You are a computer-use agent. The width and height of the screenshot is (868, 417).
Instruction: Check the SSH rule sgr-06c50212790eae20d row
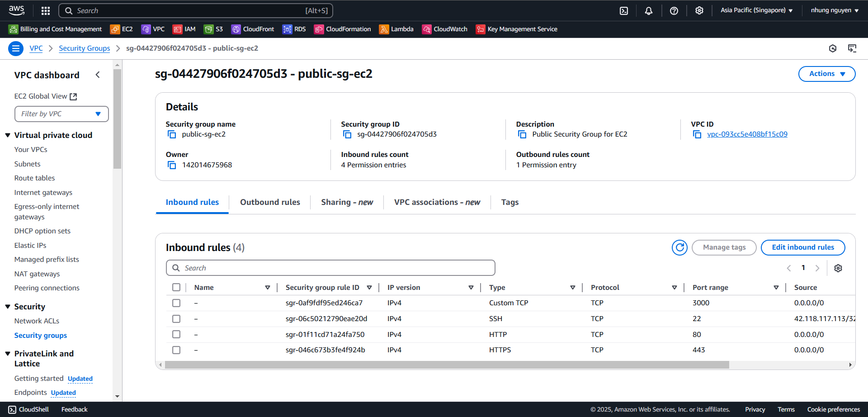[x=176, y=319]
